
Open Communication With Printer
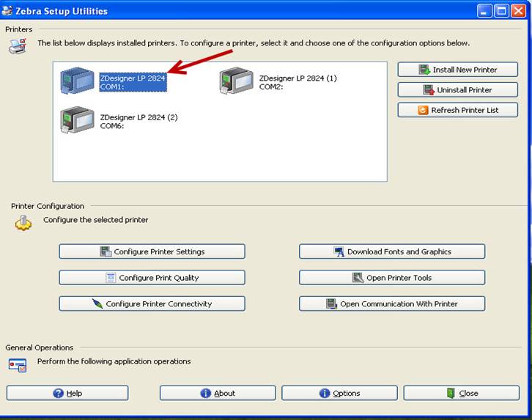(x=392, y=303)
